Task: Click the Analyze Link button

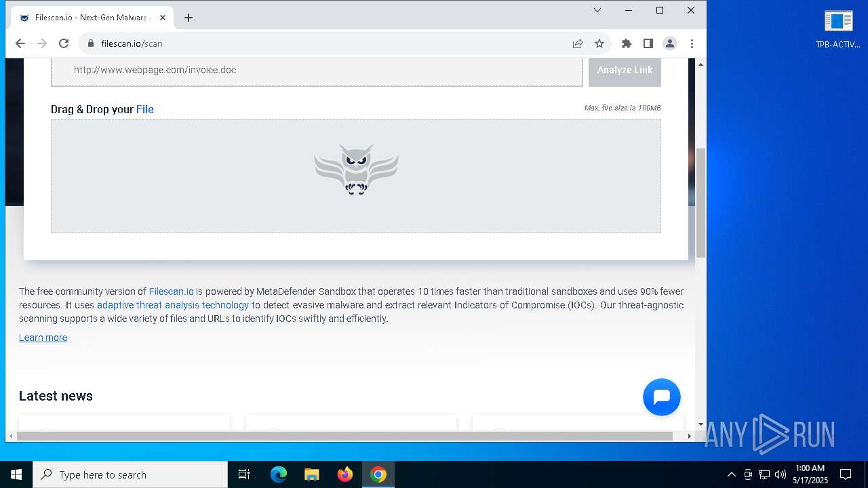Action: click(625, 70)
